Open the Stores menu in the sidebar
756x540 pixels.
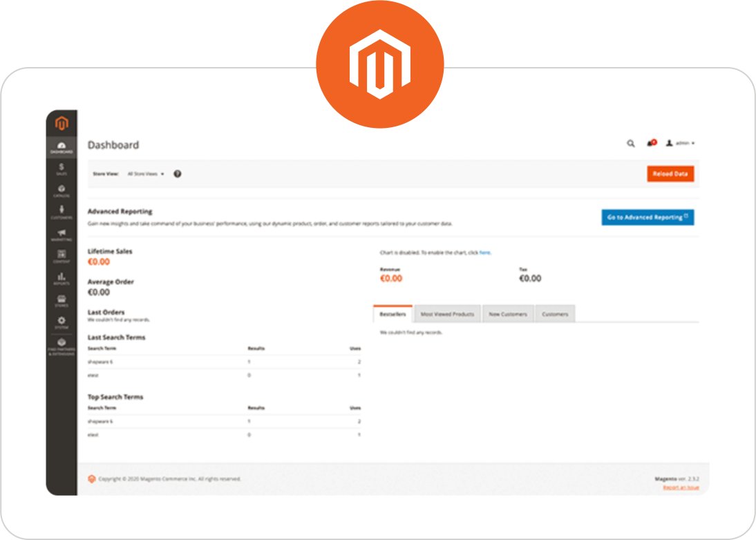[62, 301]
